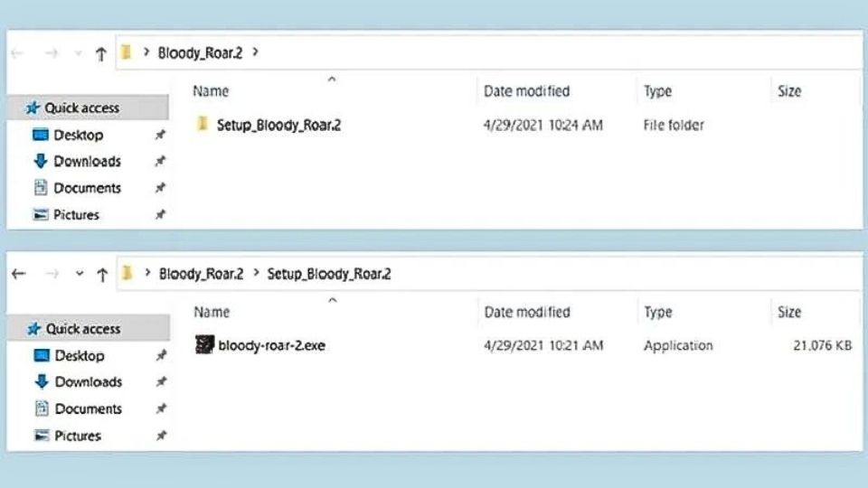Sort by Size column in upper window
868x488 pixels.
coord(789,91)
